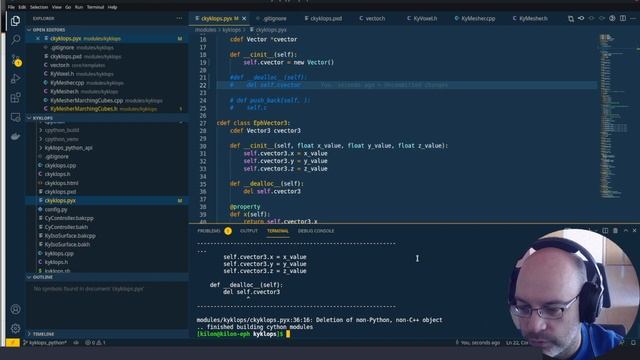Click the sync changes icon in status bar
Screen dimensions: 640x360
(76, 342)
